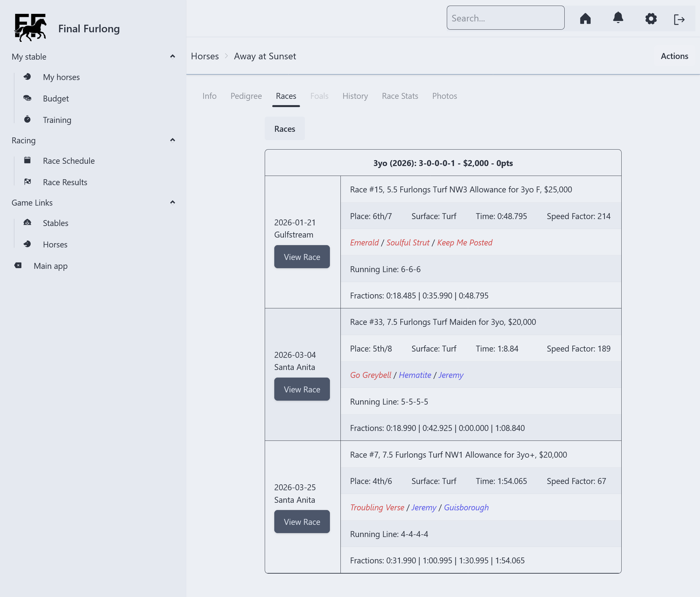Click the Budget coins icon in sidebar
The width and height of the screenshot is (700, 597).
pos(27,99)
